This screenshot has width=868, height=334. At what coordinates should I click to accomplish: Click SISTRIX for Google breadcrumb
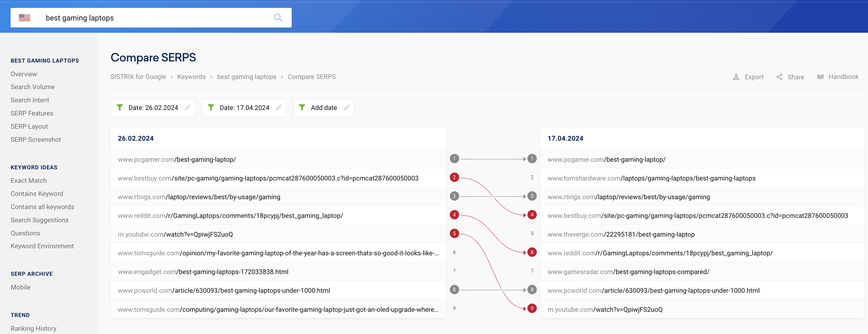pyautogui.click(x=138, y=77)
